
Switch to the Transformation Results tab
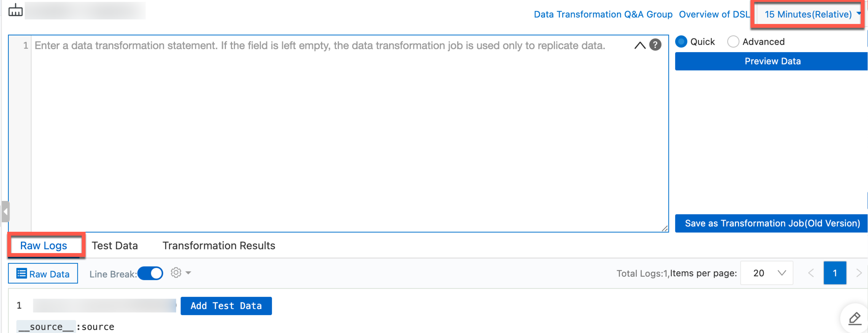pos(219,245)
